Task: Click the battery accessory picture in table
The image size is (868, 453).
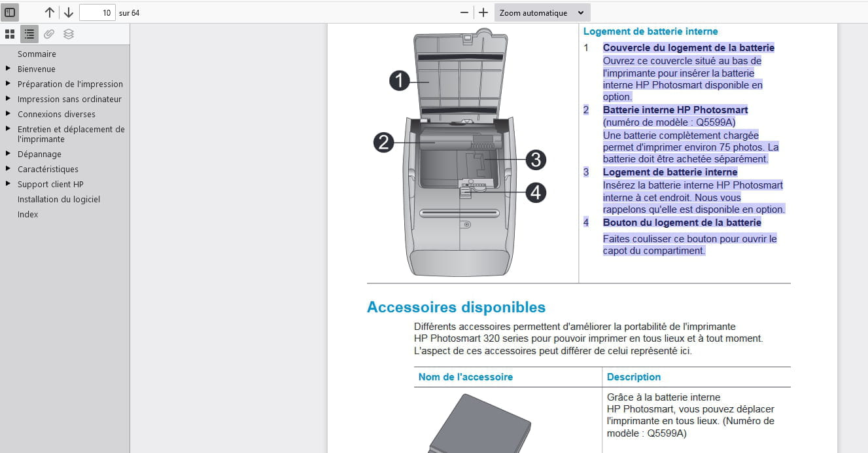Action: point(479,423)
